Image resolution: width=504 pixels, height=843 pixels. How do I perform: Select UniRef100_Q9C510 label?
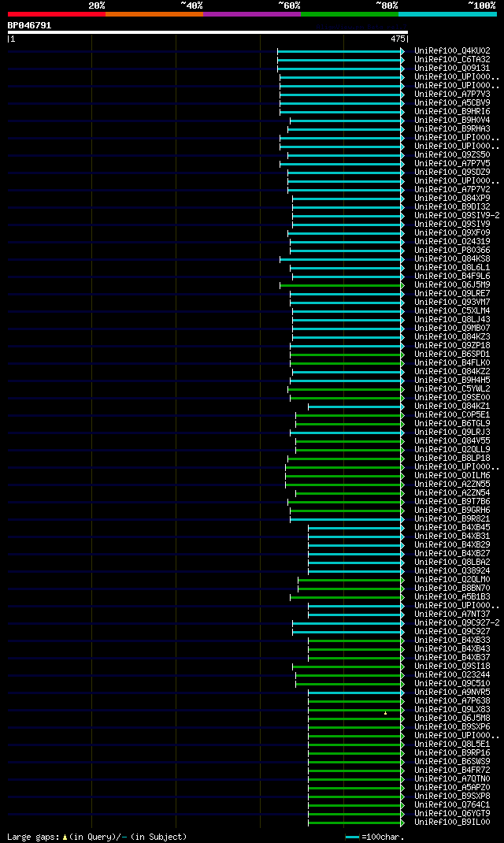point(452,683)
